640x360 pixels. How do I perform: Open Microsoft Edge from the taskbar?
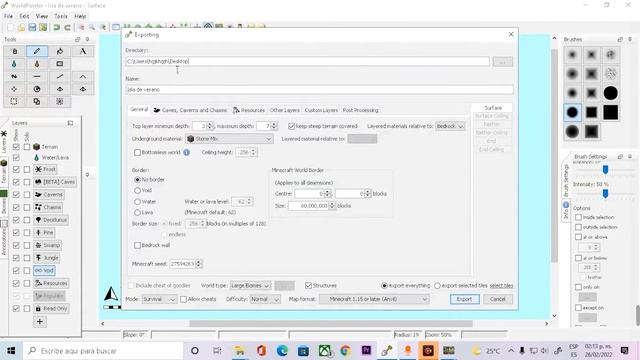point(282,351)
